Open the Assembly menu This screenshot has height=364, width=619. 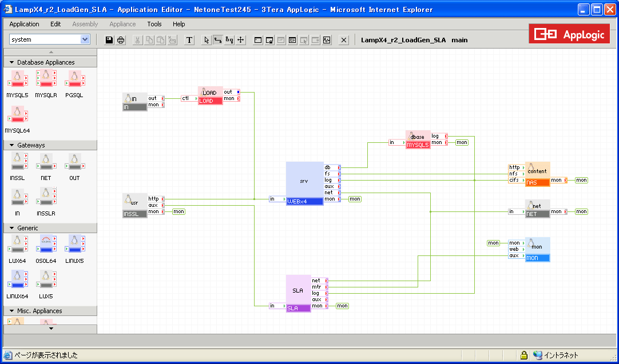(85, 24)
